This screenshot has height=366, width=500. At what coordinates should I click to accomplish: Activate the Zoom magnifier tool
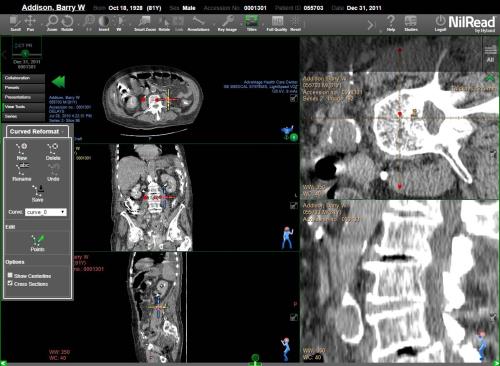tap(52, 23)
